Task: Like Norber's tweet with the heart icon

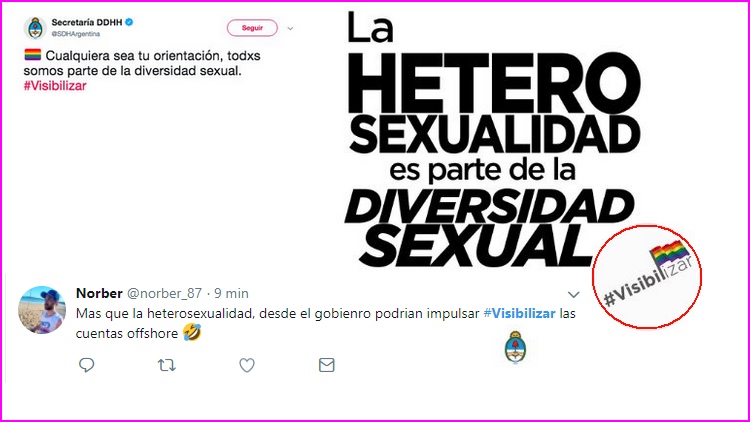Action: click(x=247, y=365)
